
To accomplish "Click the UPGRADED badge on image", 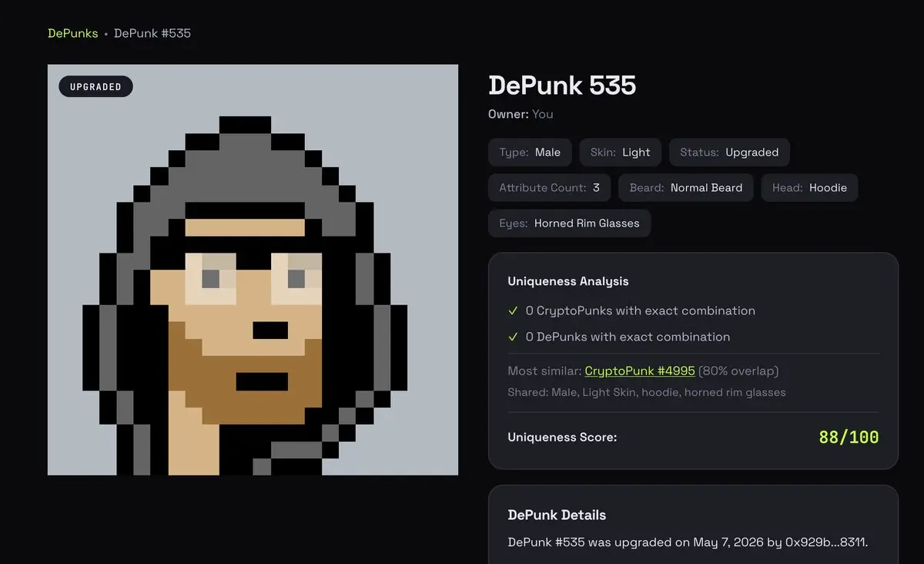I will 95,86.
